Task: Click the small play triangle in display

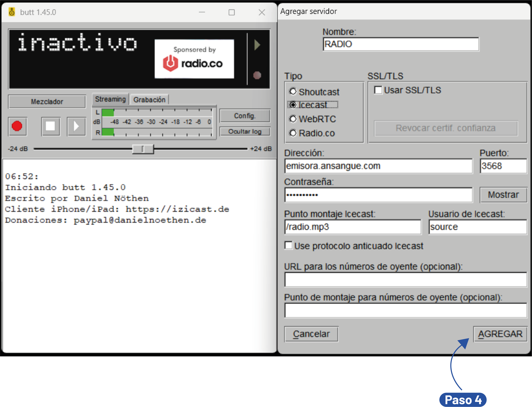Action: tap(257, 45)
